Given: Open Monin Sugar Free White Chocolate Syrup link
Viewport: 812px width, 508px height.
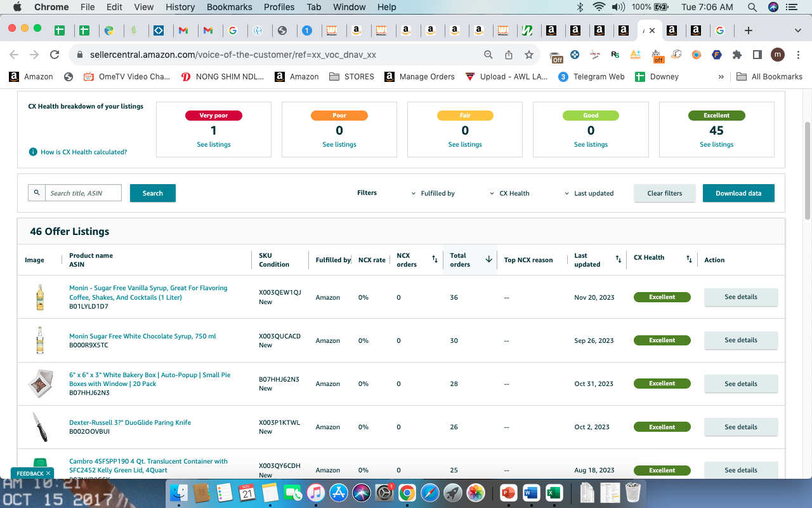Looking at the screenshot, I should pos(143,337).
